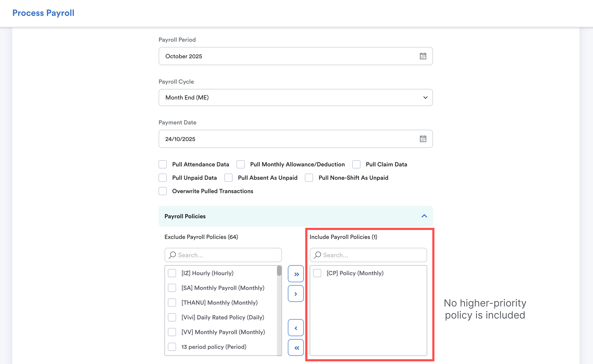The image size is (593, 364).
Task: Click the move selected right arrow button
Action: (296, 294)
